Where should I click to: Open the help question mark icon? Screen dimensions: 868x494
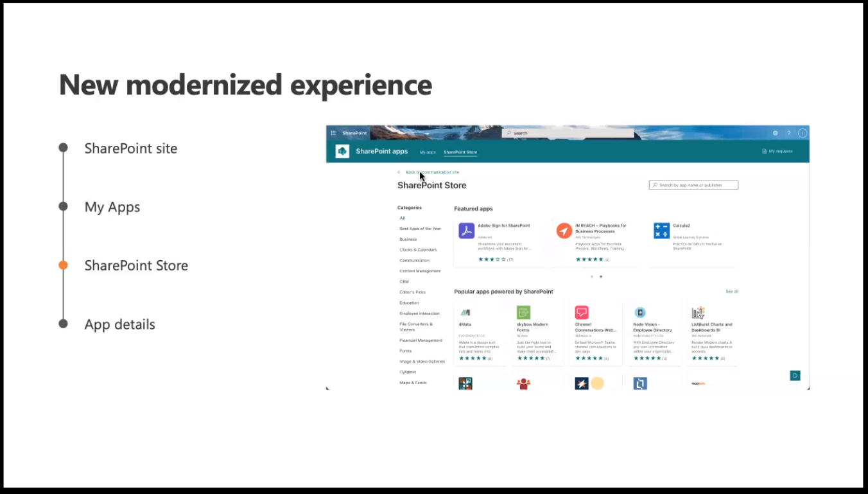tap(788, 133)
